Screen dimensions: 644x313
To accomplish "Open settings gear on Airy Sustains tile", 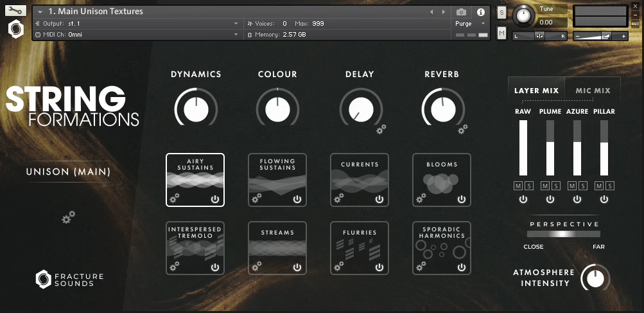I will tap(175, 198).
